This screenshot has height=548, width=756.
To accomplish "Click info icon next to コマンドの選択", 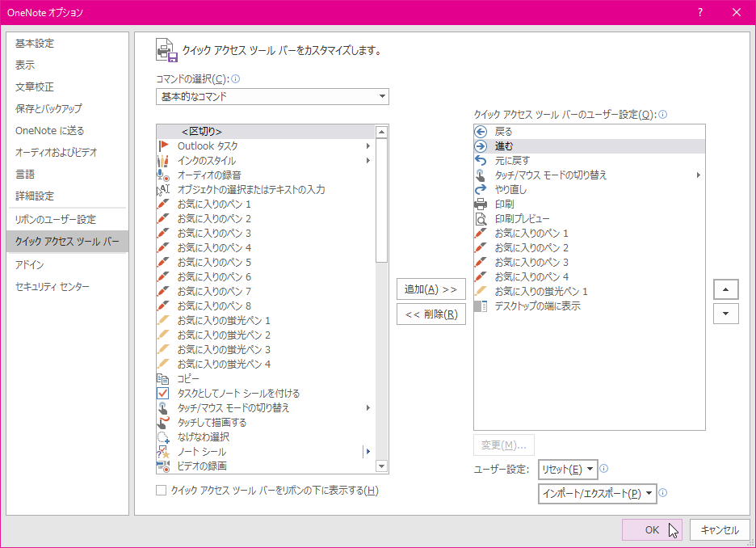I will 236,78.
